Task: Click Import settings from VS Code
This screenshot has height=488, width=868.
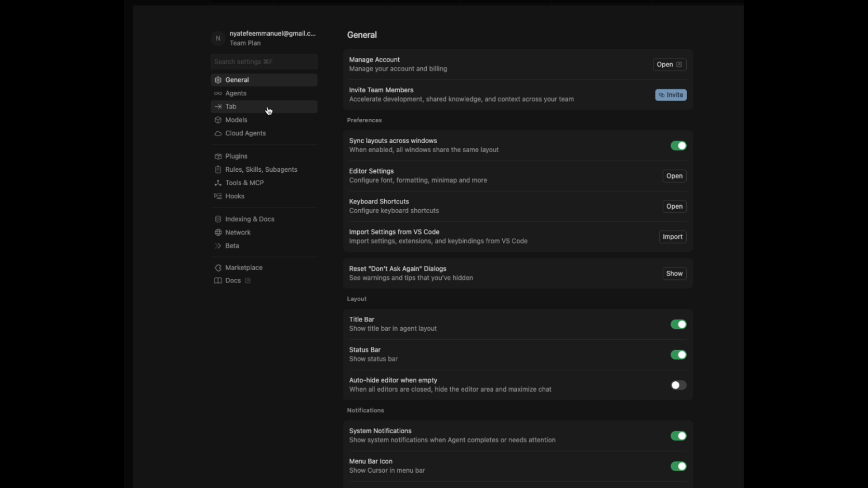Action: 673,237
